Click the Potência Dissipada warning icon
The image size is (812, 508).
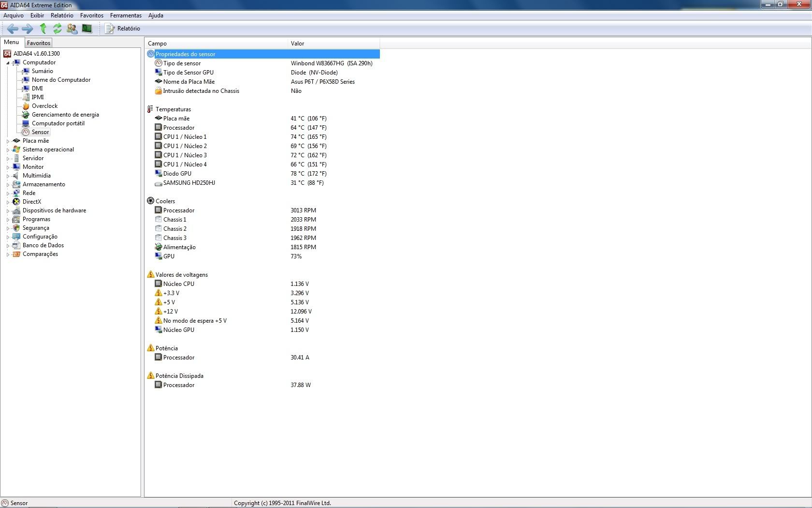pos(150,376)
